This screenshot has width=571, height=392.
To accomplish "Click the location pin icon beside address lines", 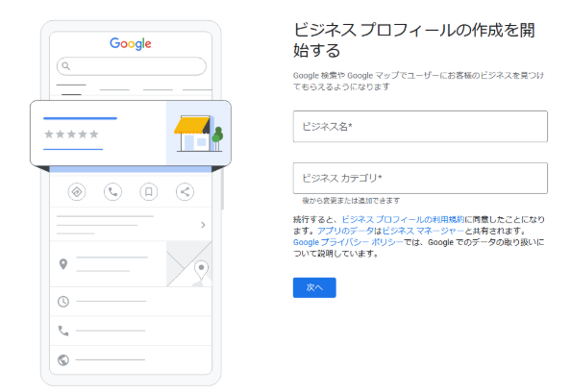I will click(63, 264).
